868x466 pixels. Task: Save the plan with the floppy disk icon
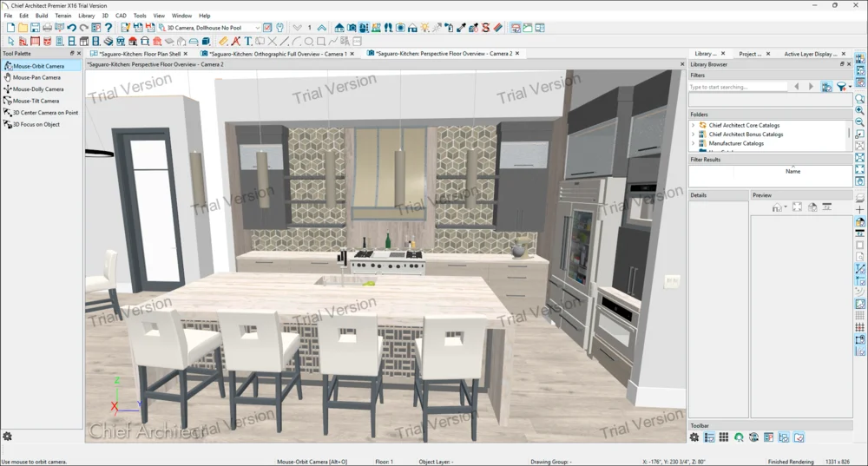tap(35, 28)
